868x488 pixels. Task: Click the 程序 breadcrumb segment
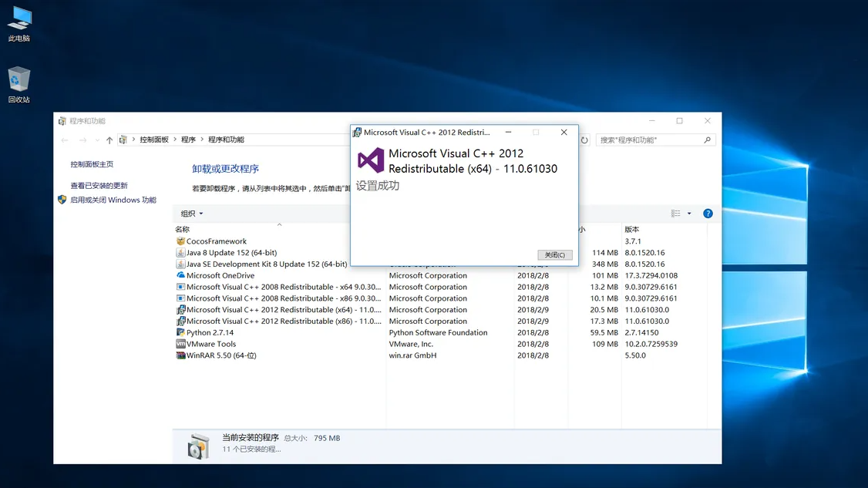(x=188, y=140)
